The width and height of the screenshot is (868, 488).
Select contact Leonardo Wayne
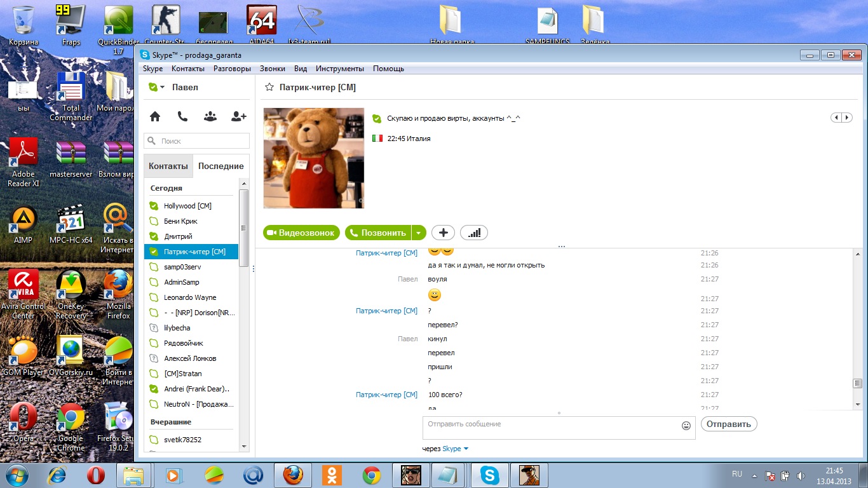tap(191, 297)
